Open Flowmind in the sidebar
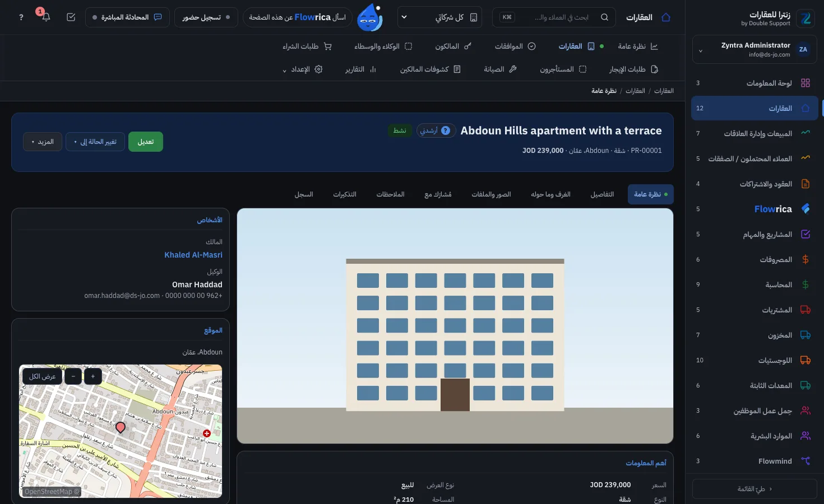The height and width of the screenshot is (504, 824). coord(754,461)
